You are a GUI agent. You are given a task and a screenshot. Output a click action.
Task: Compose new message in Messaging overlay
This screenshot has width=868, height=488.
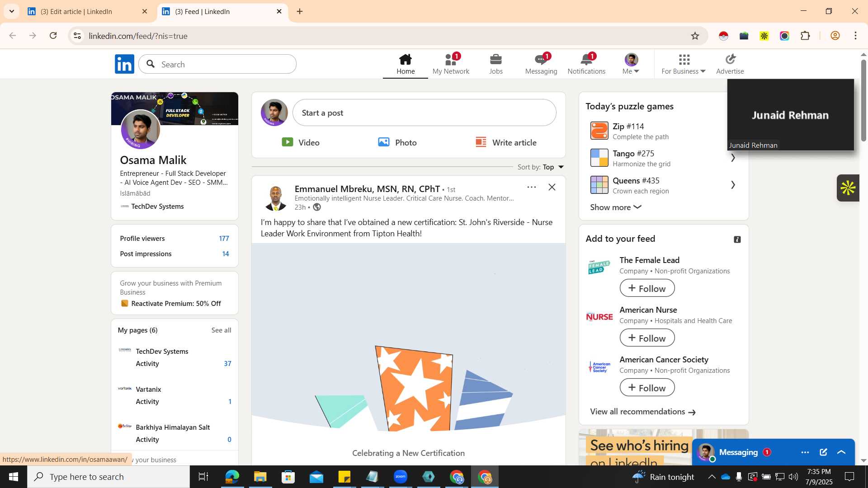[x=823, y=452]
